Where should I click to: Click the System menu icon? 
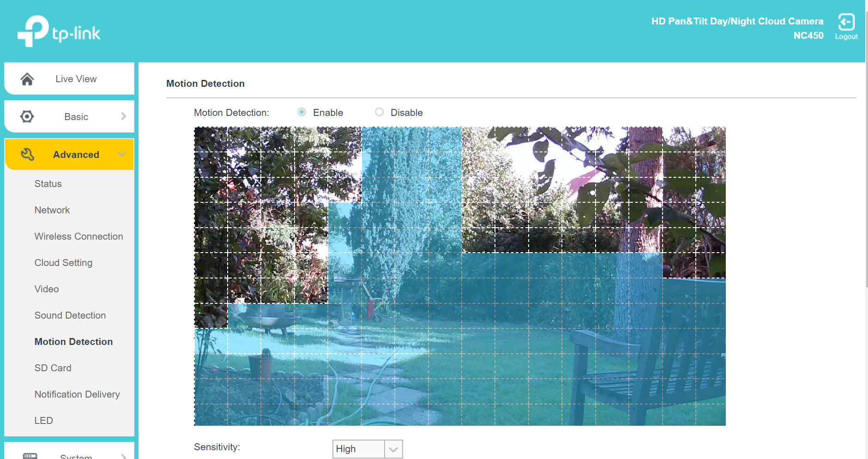click(30, 456)
